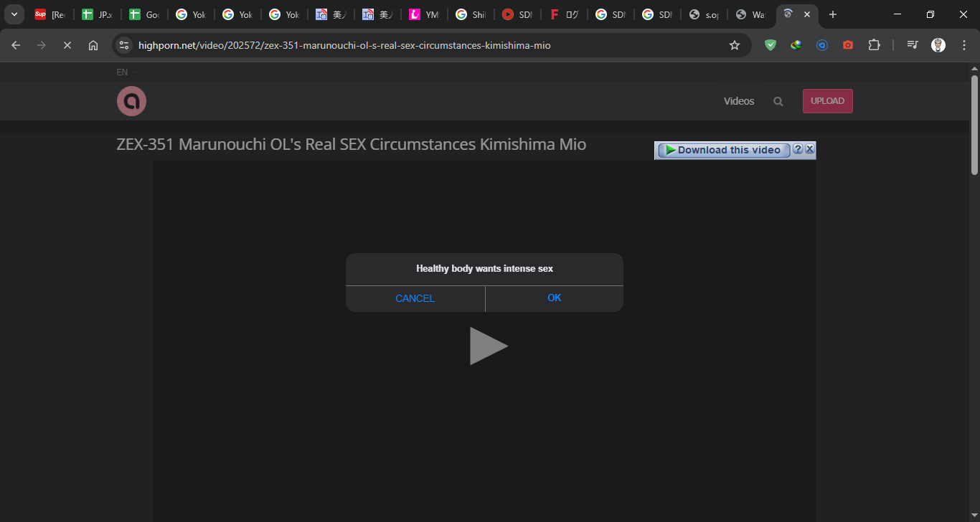This screenshot has height=522, width=980.
Task: Open a new browser tab with plus button
Action: [832, 14]
